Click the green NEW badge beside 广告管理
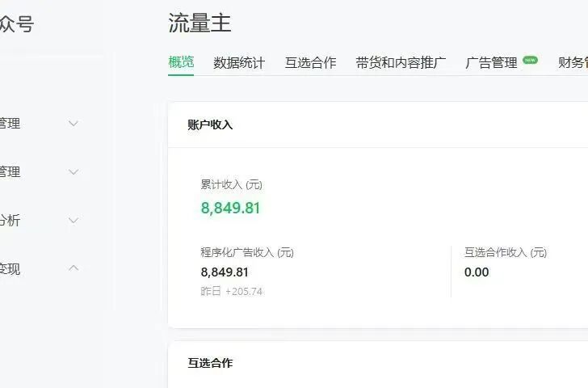Image resolution: width=588 pixels, height=388 pixels. click(x=530, y=60)
